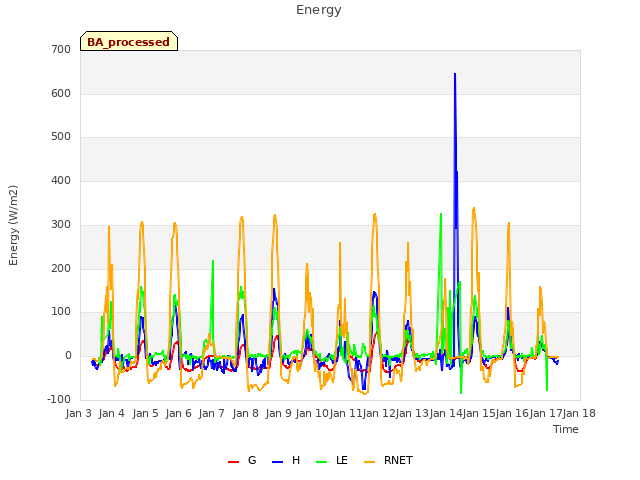Click the Jan 16 x-axis label

512,413
